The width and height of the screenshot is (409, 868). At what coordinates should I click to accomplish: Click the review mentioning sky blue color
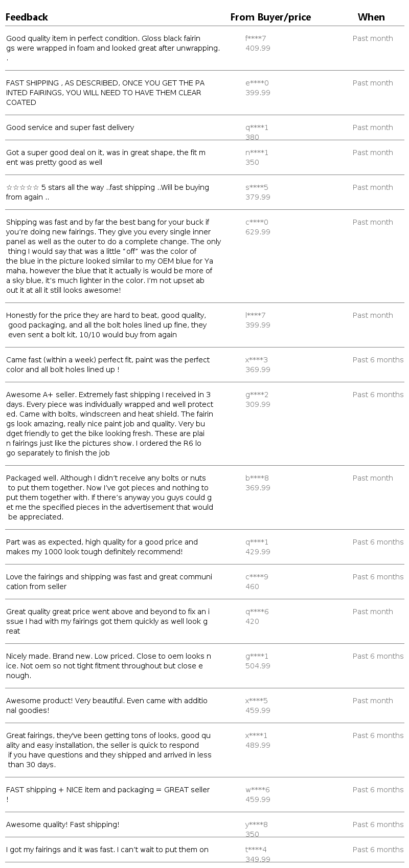coord(113,256)
